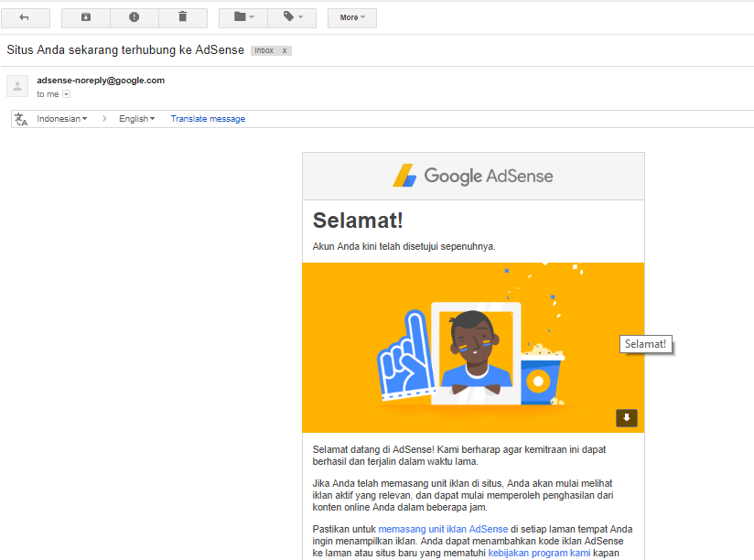Click the translate language icon
Viewport: 754px width, 560px height.
tap(21, 119)
